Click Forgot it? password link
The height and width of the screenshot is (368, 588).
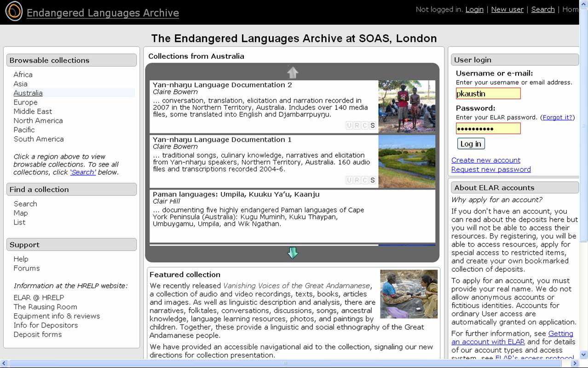coord(558,117)
